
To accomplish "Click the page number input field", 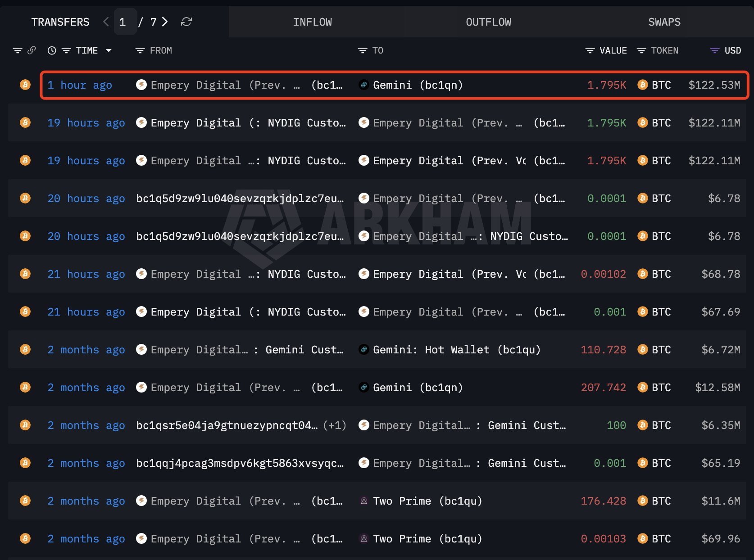I will point(123,22).
